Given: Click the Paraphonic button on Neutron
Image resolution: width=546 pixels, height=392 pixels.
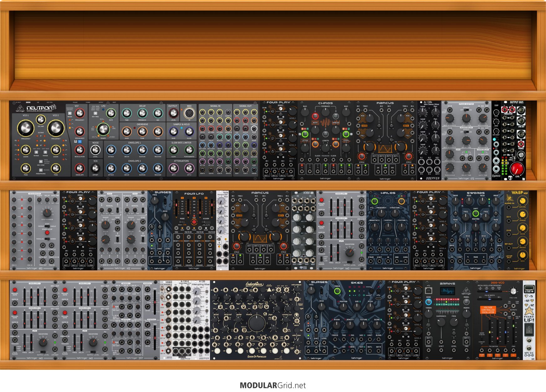Looking at the screenshot, I should tap(41, 170).
